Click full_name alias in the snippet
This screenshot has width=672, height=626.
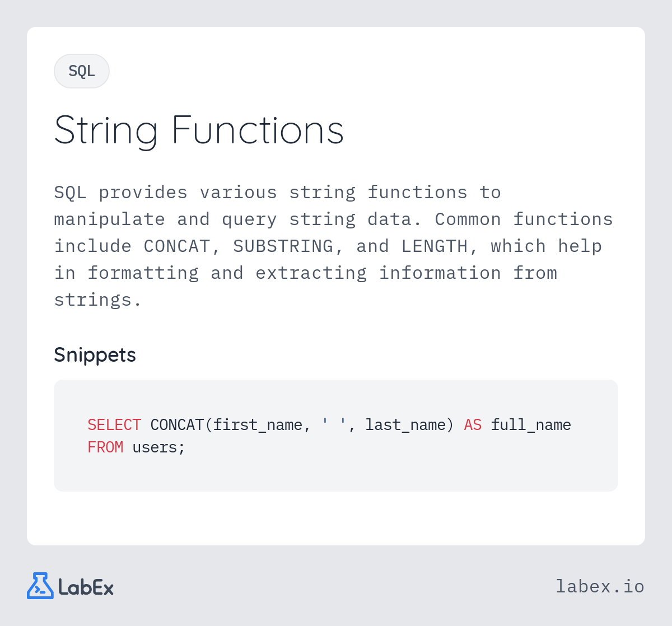[531, 425]
